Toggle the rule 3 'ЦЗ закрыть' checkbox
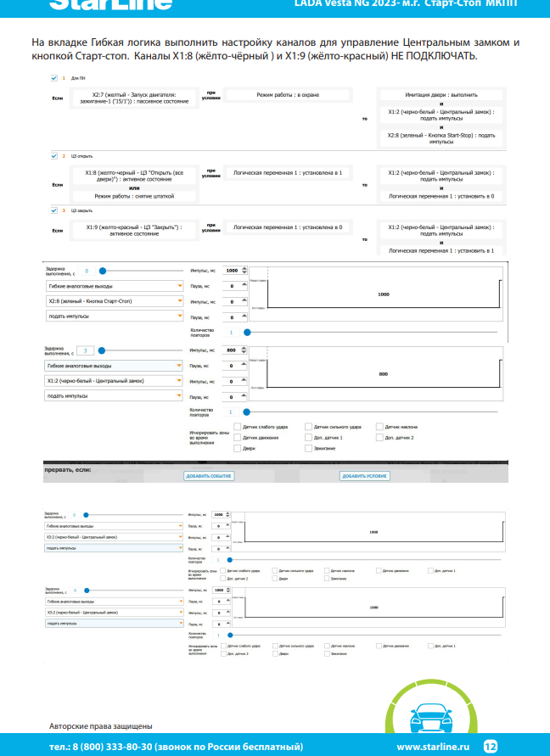Viewport: 550px width, 756px height. (x=54, y=210)
